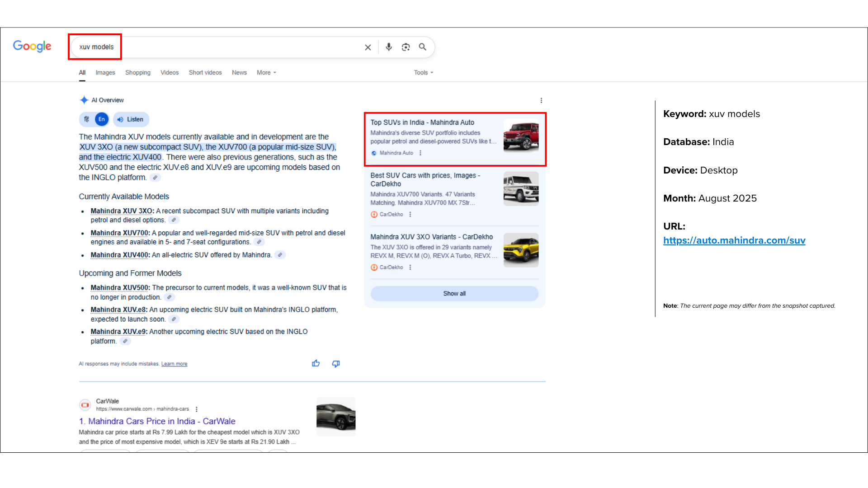Start voice search with microphone icon

click(389, 47)
